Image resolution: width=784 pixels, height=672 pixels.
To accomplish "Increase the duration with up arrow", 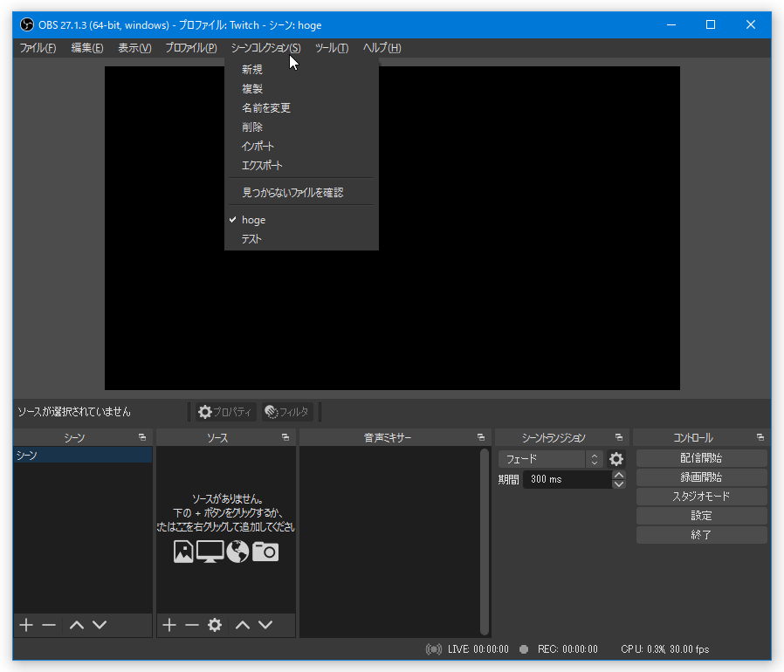I will tap(619, 475).
